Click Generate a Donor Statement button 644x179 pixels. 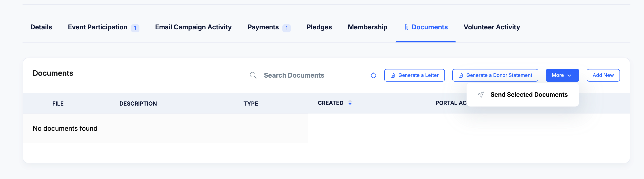[x=495, y=75]
